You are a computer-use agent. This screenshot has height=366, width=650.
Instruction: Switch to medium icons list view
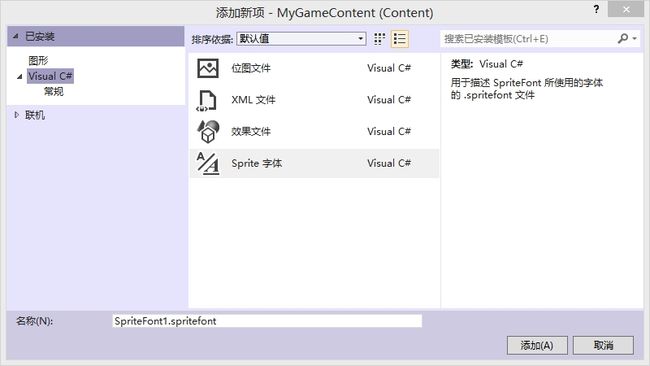point(400,39)
